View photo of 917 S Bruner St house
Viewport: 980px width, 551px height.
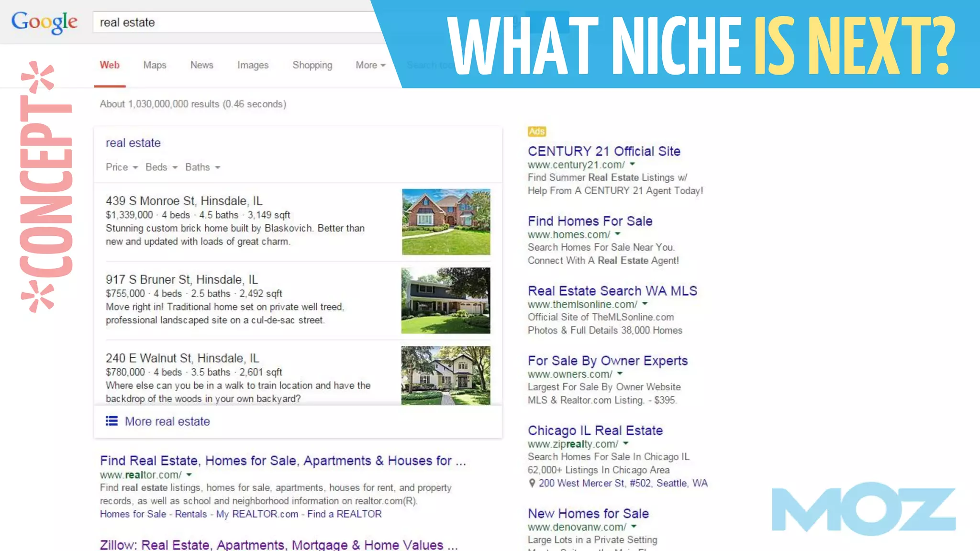446,300
